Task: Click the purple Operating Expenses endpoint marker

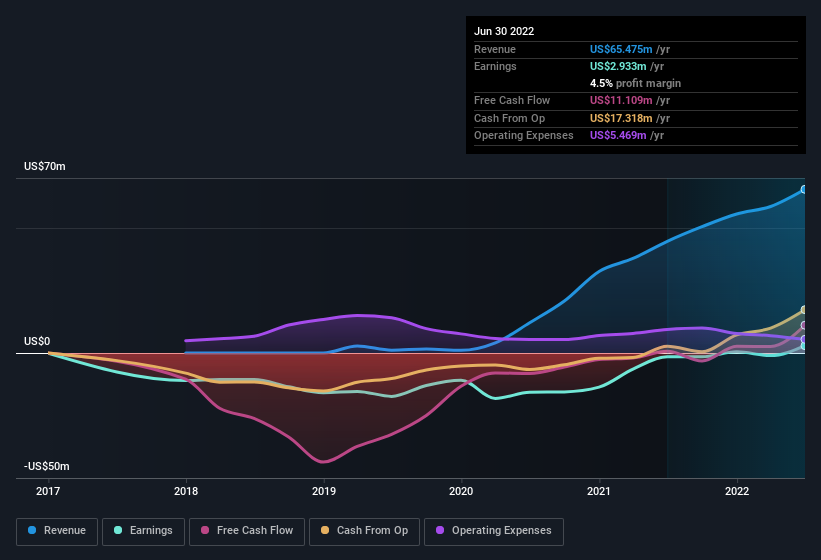Action: click(804, 339)
